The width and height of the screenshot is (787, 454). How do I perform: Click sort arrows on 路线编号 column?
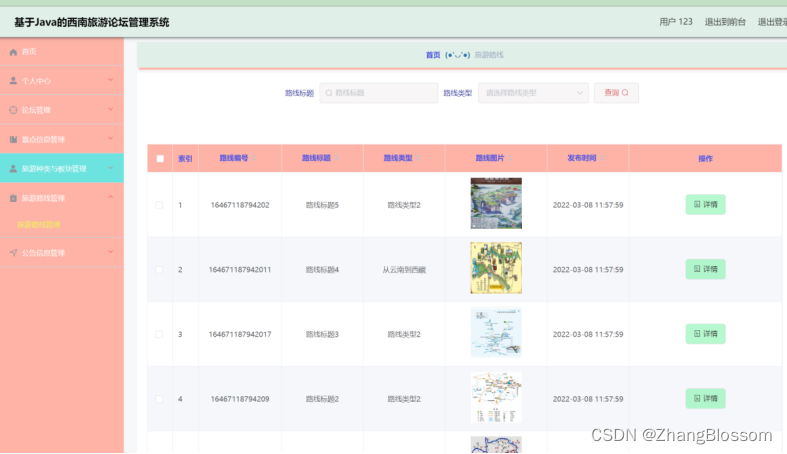tap(254, 158)
